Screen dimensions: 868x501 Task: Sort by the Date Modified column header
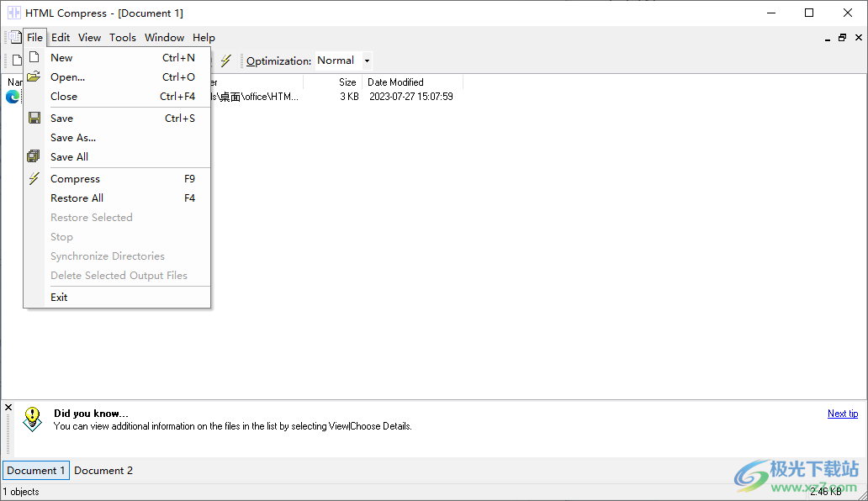click(x=412, y=82)
